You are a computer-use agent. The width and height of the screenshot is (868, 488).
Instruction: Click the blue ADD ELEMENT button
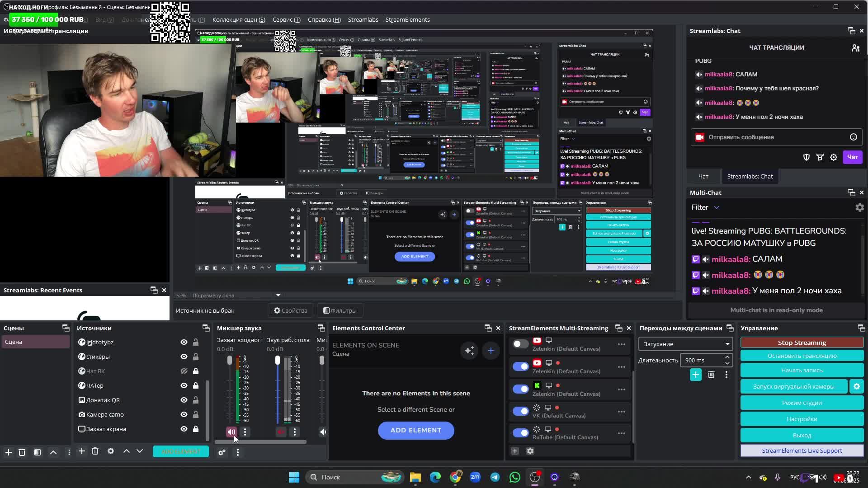pos(416,430)
